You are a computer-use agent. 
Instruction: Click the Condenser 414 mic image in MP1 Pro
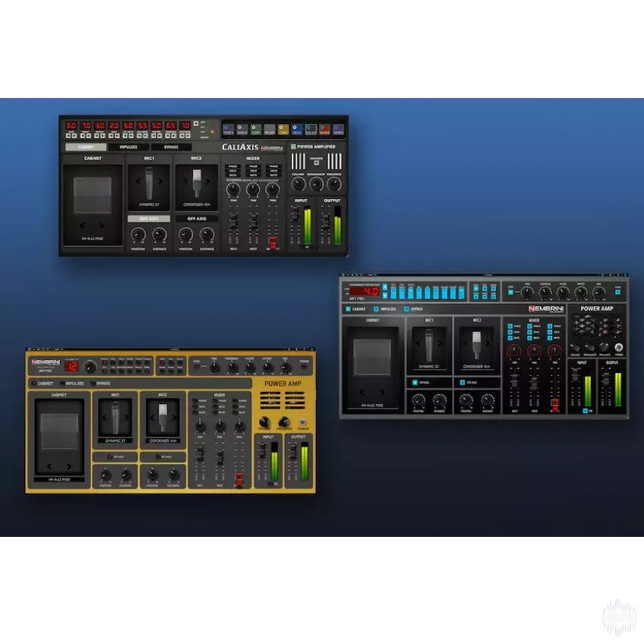(x=476, y=346)
